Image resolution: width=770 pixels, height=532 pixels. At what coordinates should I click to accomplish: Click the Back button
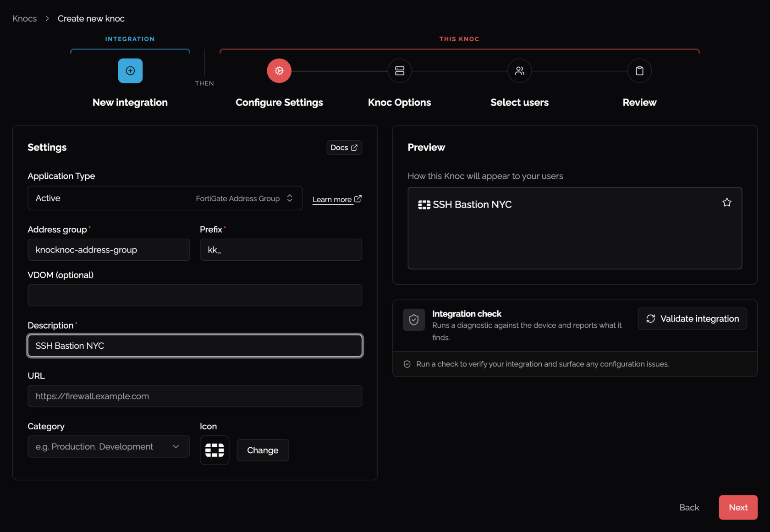coord(689,507)
